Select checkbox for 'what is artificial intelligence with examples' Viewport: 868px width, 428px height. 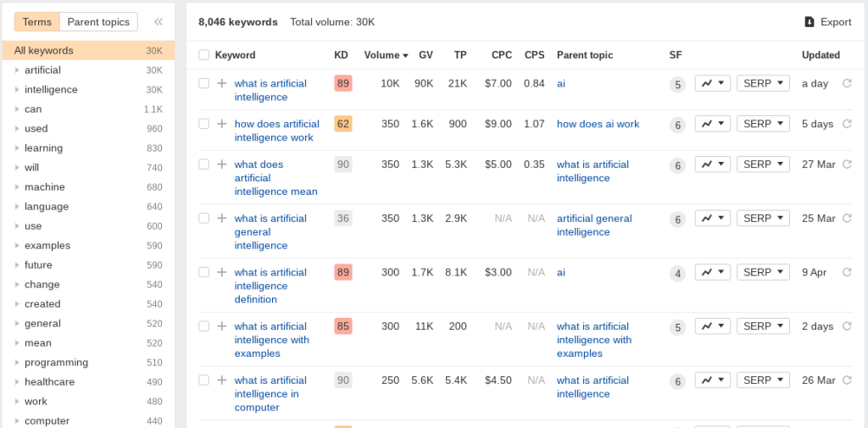(204, 326)
